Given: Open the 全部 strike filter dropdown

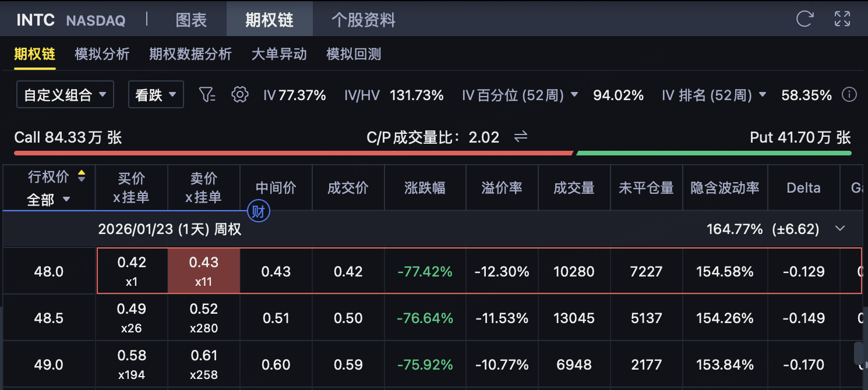Looking at the screenshot, I should pos(48,200).
